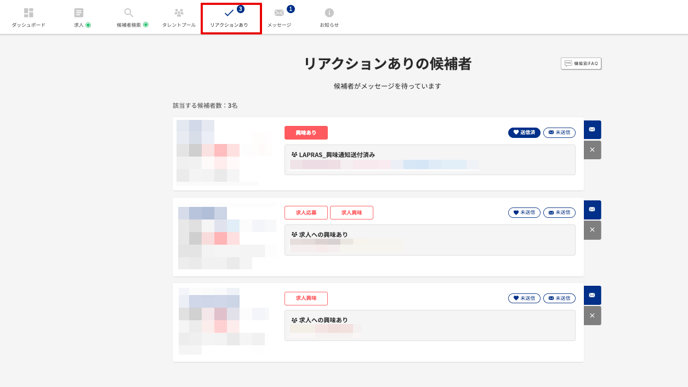
Task: Click the red 興味あり tag
Action: (306, 133)
